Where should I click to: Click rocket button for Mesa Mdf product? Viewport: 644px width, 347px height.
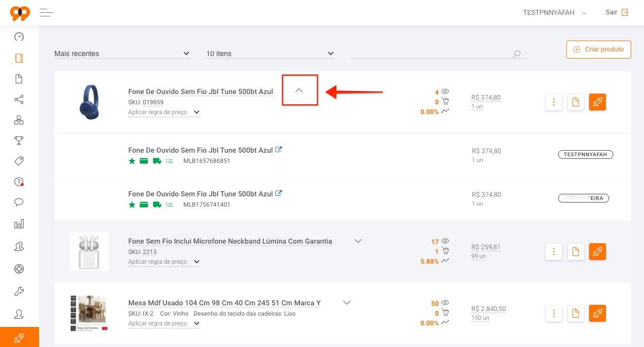click(598, 313)
